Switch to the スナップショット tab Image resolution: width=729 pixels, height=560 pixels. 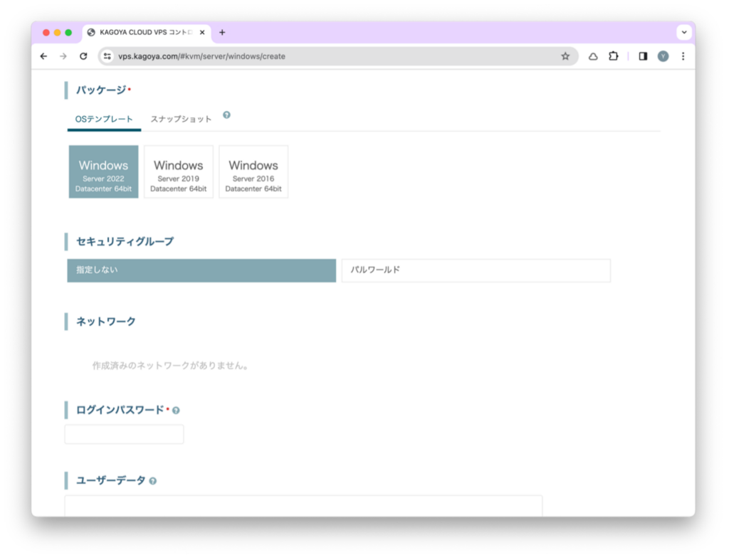coord(181,119)
